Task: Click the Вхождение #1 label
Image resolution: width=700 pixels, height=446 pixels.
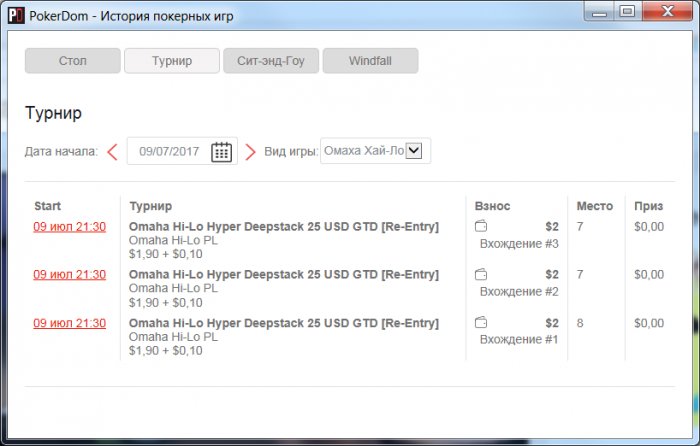Action: 519,340
